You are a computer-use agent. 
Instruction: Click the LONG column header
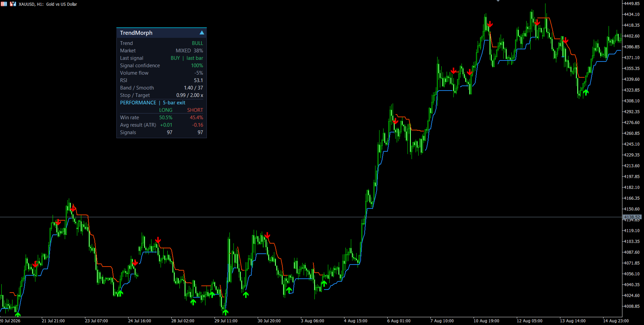[166, 110]
